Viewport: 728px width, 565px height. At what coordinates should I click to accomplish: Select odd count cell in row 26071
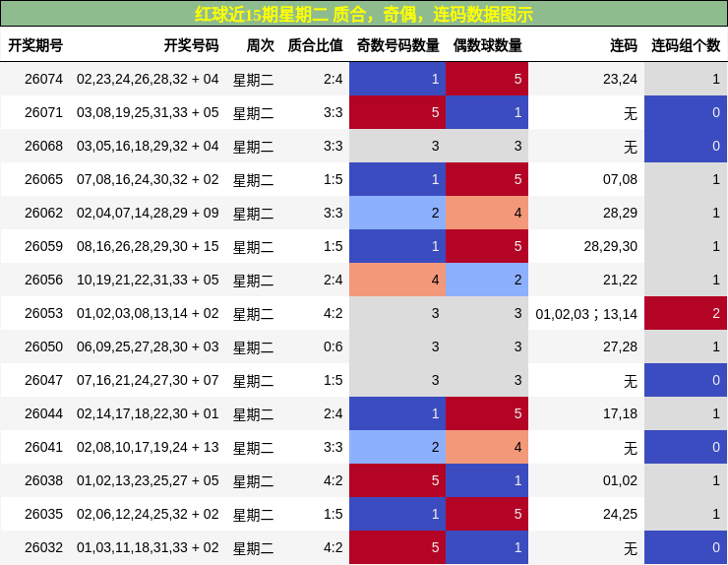point(397,112)
